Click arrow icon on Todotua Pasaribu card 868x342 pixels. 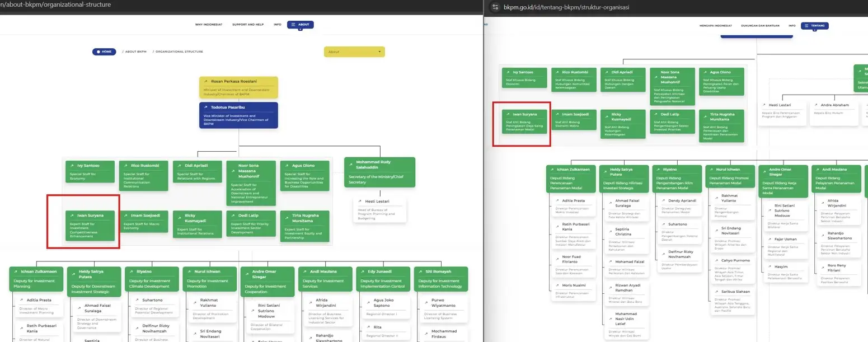point(206,107)
